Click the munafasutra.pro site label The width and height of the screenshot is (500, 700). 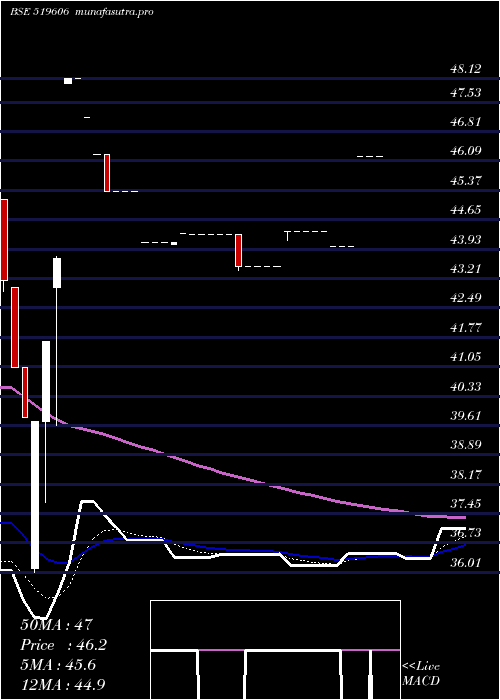(x=115, y=12)
